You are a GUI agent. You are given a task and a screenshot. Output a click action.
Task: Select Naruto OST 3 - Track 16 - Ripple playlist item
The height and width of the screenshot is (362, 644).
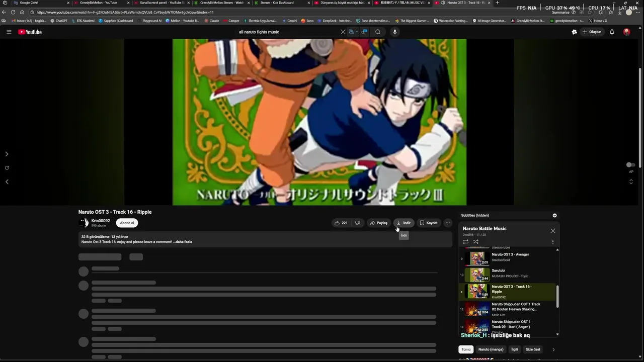[508, 292]
